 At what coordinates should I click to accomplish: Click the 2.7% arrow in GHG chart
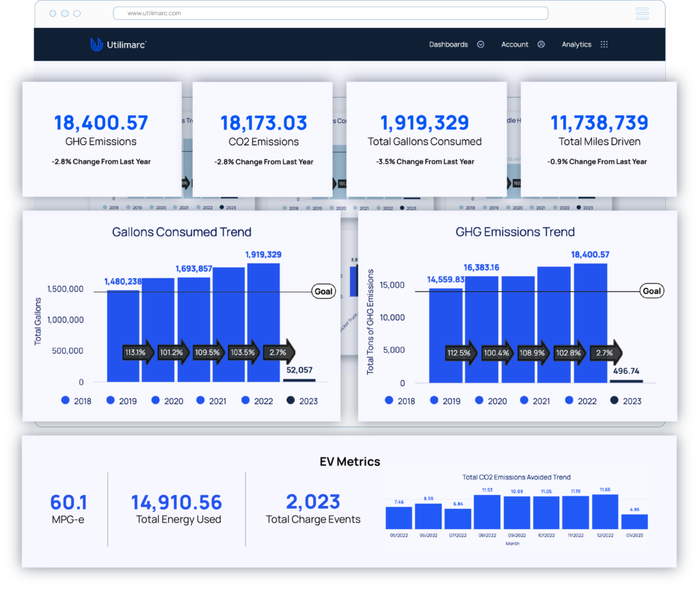[x=606, y=353]
